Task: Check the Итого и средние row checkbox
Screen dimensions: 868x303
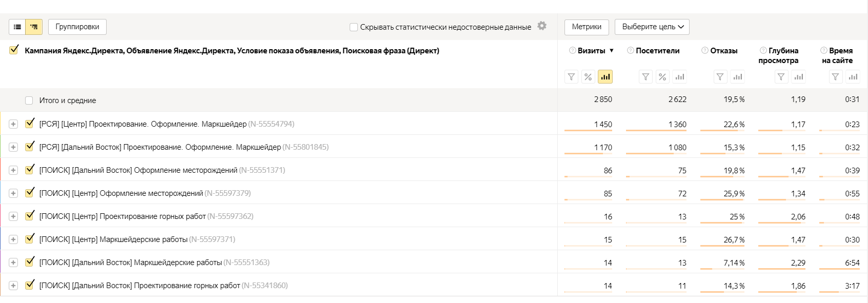Action: (29, 100)
